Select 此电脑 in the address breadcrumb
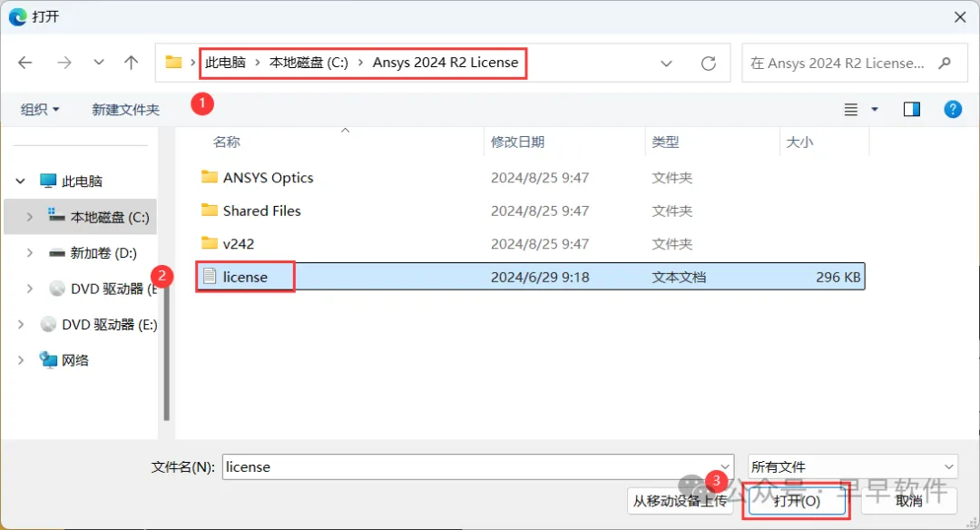Image resolution: width=980 pixels, height=530 pixels. pos(226,63)
